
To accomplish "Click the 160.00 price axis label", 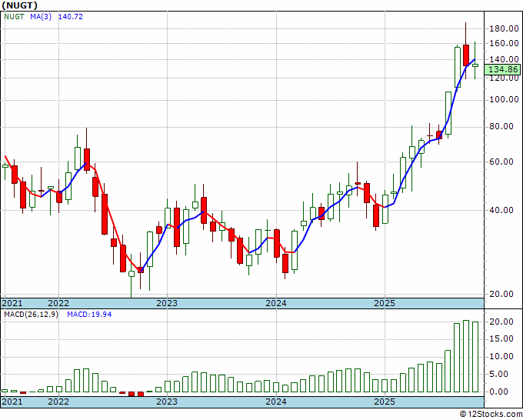I will pos(504,43).
